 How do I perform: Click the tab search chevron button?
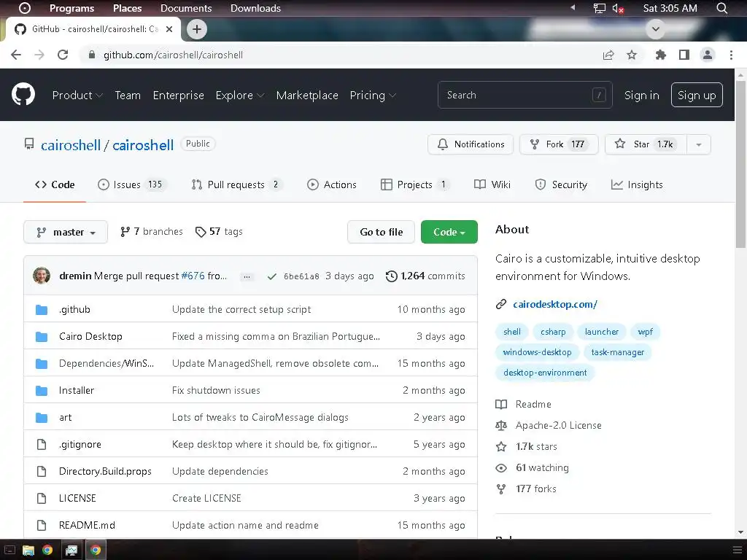tap(656, 29)
